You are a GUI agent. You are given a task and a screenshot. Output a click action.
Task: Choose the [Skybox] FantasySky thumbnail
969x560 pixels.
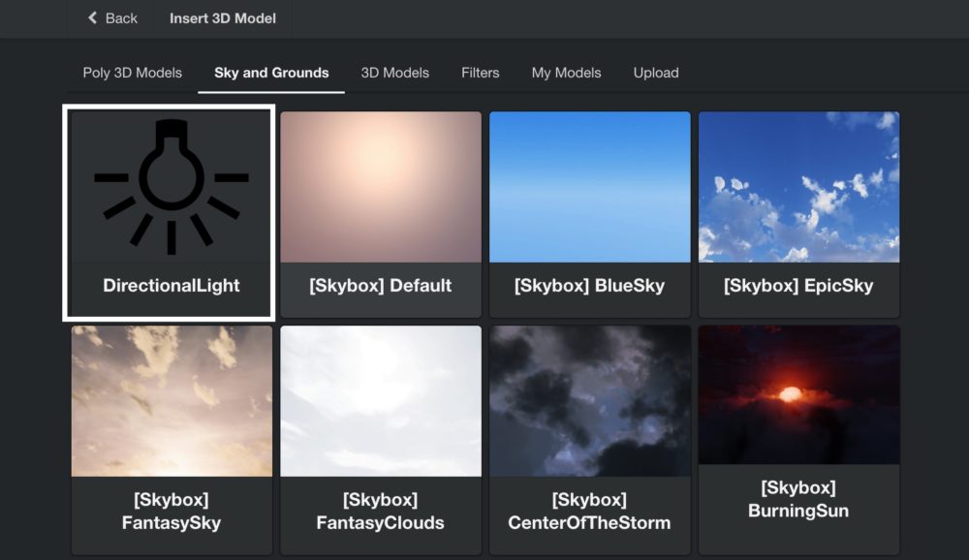coord(172,401)
